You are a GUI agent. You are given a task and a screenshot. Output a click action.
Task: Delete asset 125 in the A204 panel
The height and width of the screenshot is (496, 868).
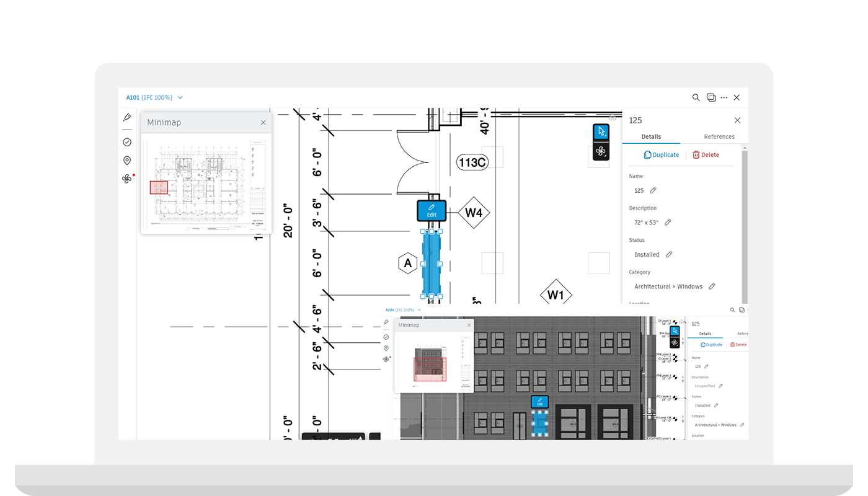click(738, 345)
